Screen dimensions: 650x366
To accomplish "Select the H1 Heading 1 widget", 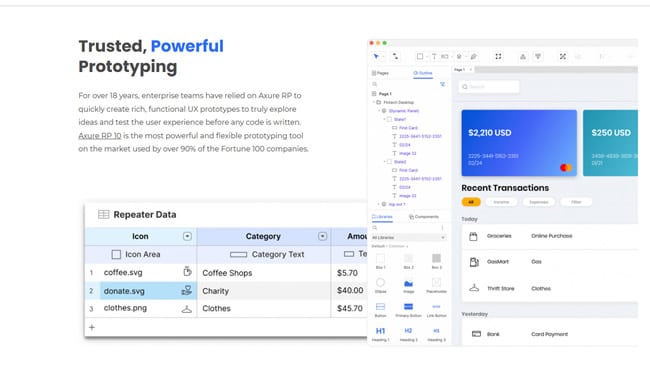I will [381, 334].
